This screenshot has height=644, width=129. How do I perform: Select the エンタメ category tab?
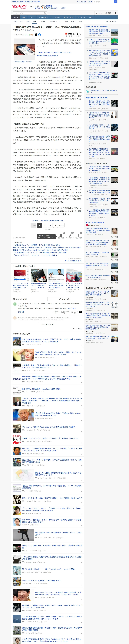click(42, 22)
